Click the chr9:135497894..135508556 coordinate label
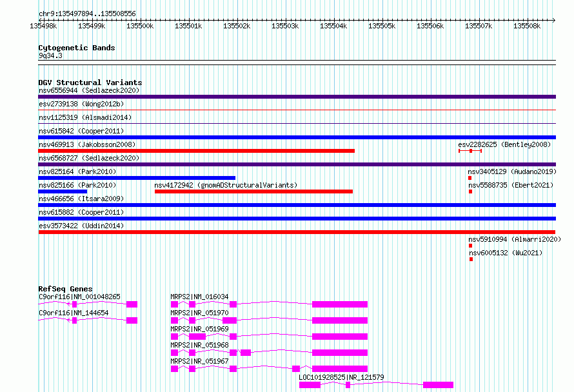Screen dimensions: 574x392 point(87,14)
